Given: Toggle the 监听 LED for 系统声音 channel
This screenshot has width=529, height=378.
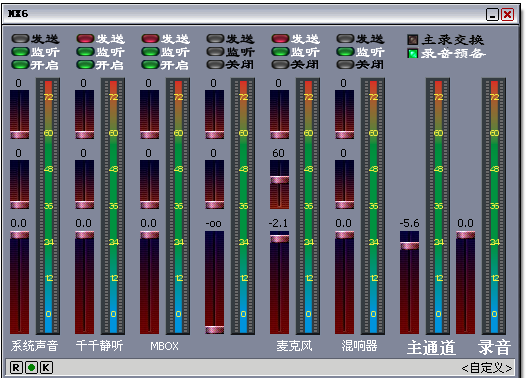Looking at the screenshot, I should (x=20, y=52).
